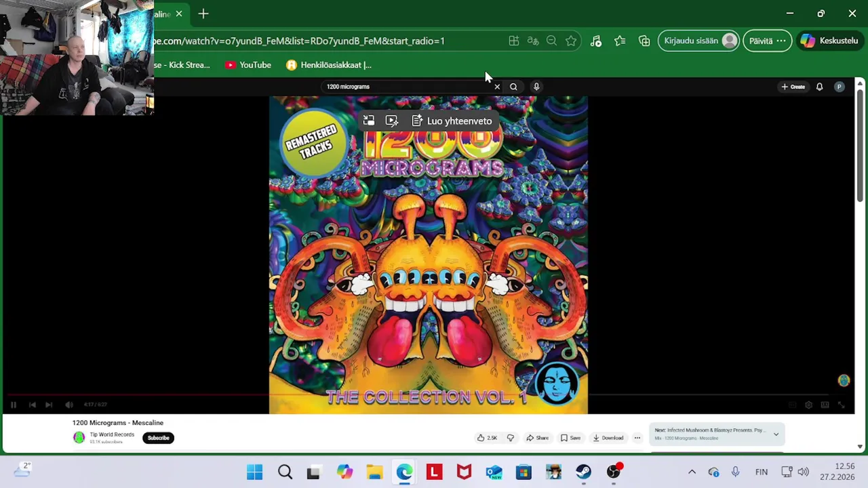The image size is (868, 488).
Task: Open the favorites list icon
Action: [620, 41]
